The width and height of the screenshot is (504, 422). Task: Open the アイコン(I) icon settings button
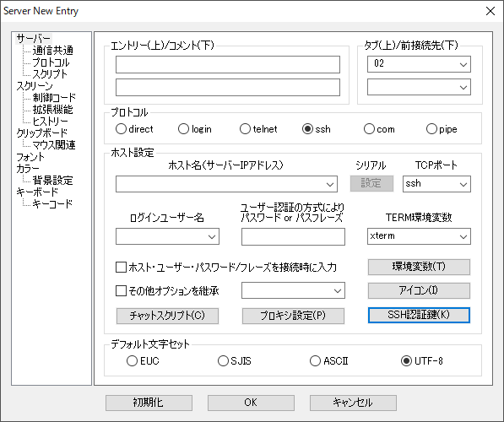(x=419, y=291)
